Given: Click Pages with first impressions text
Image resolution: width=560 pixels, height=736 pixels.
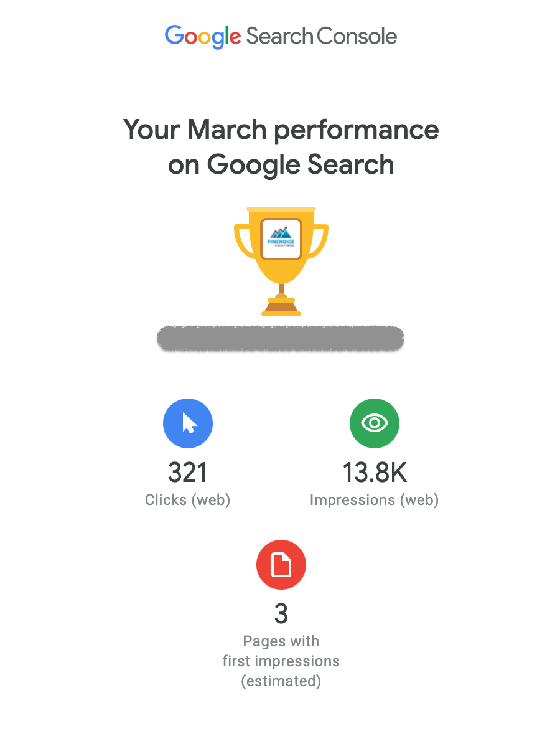Looking at the screenshot, I should 281,651.
